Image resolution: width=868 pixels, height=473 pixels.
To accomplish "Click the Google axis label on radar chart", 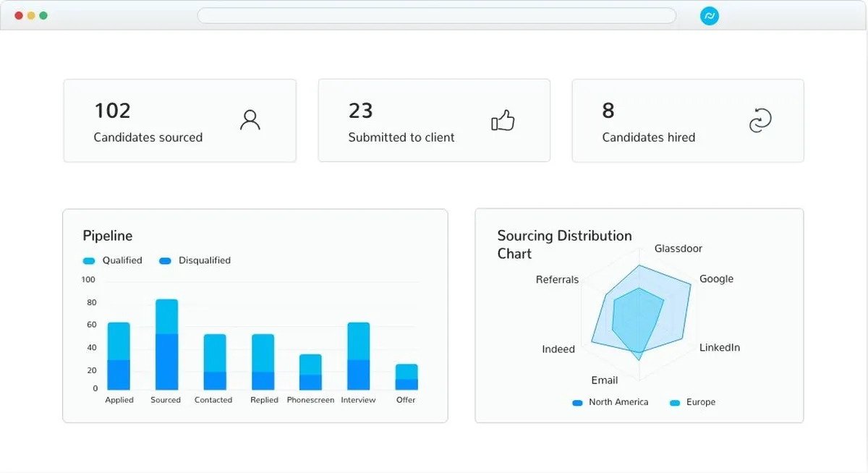I will tap(716, 279).
